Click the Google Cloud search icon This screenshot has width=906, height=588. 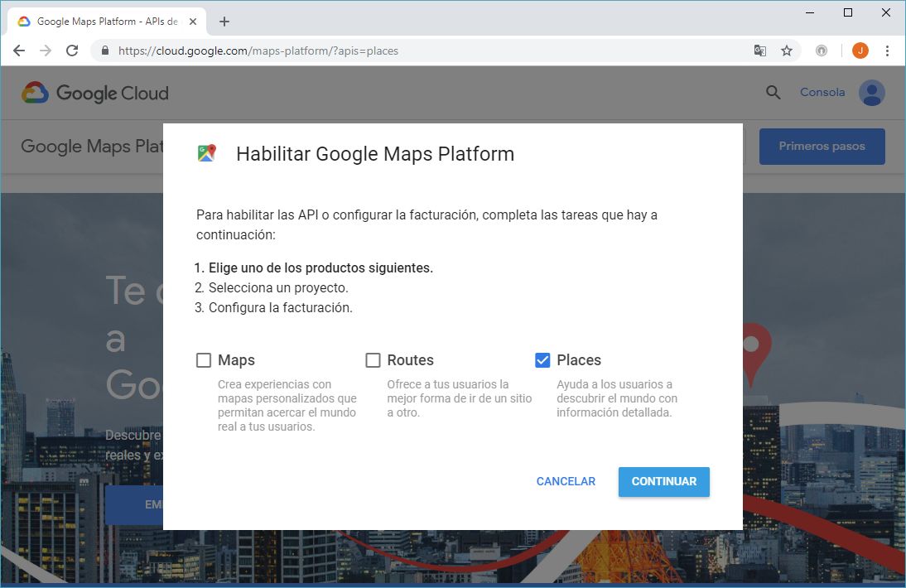(x=772, y=92)
